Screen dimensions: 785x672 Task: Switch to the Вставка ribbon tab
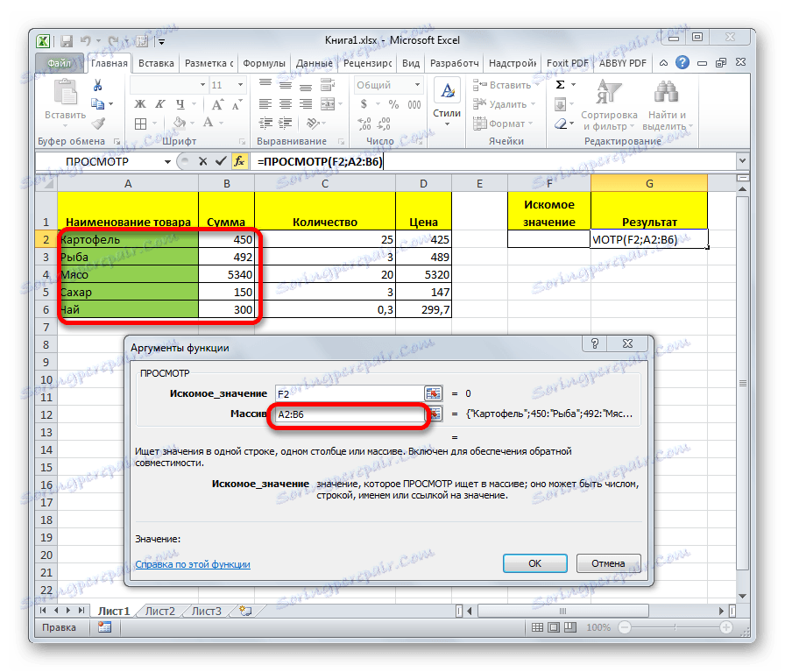(156, 63)
